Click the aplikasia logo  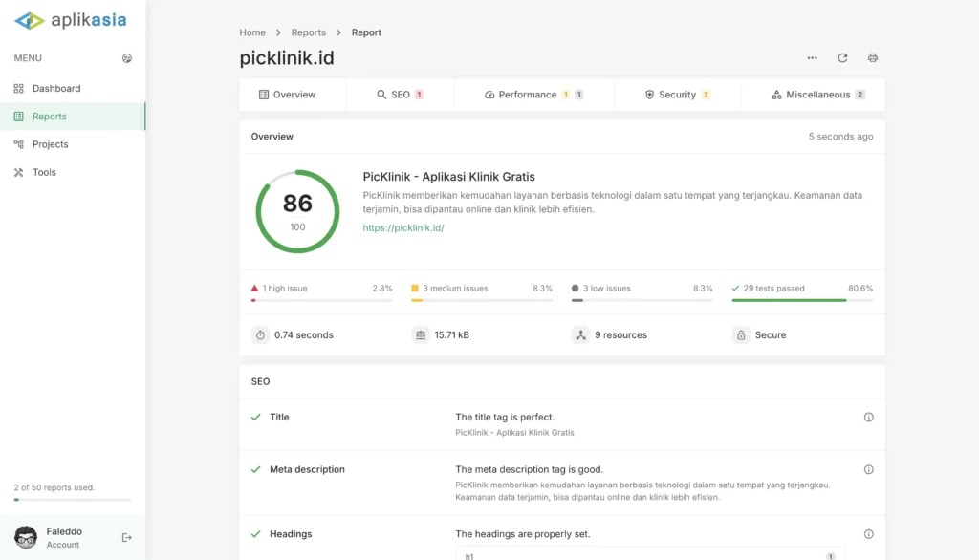tap(71, 20)
